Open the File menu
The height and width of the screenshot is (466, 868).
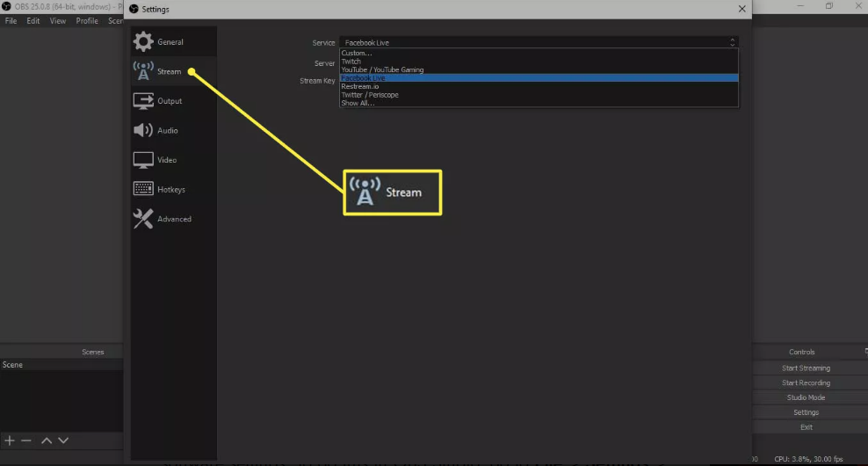click(11, 21)
